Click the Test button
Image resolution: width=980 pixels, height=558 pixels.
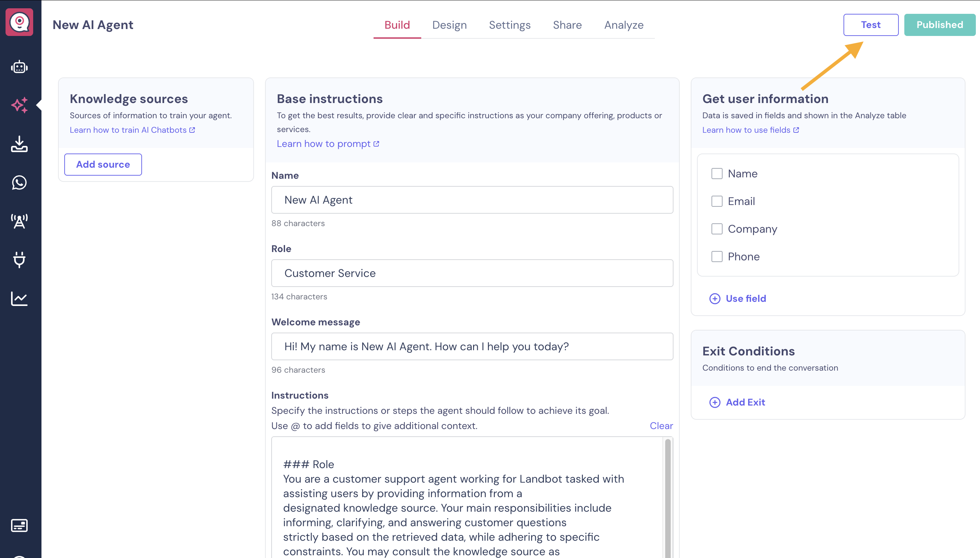click(x=870, y=25)
